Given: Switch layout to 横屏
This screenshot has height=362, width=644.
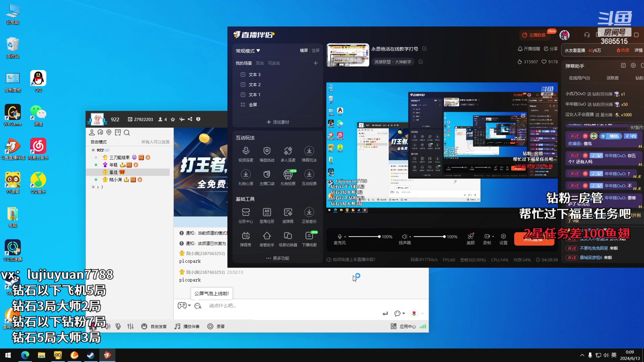Looking at the screenshot, I should (x=304, y=51).
